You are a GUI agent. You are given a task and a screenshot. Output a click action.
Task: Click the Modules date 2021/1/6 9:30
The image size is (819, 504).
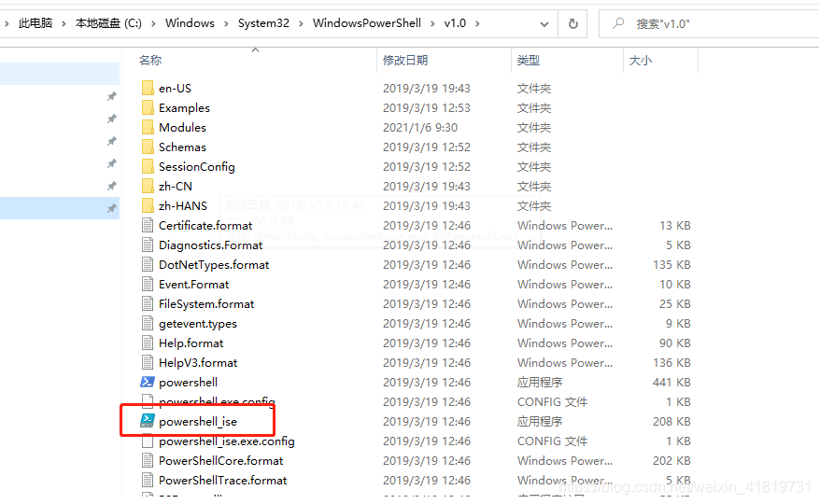[420, 128]
